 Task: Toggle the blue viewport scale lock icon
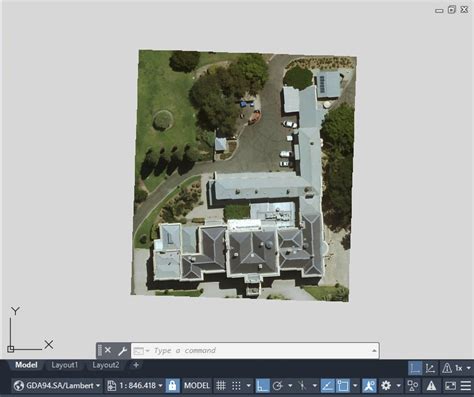(172, 386)
